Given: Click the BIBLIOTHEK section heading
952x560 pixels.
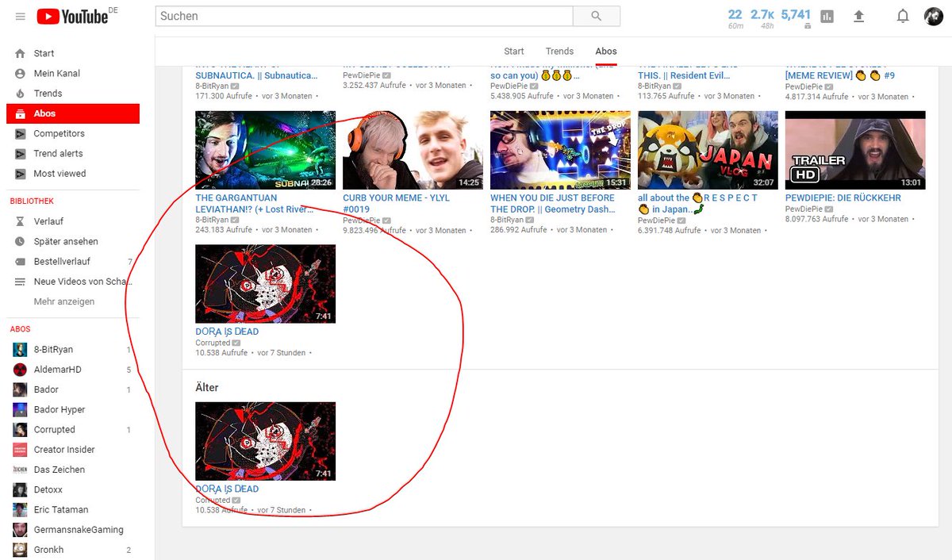Looking at the screenshot, I should pyautogui.click(x=32, y=201).
